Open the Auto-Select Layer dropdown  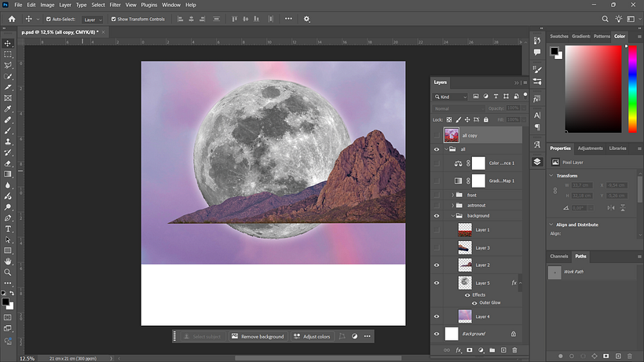click(x=92, y=20)
